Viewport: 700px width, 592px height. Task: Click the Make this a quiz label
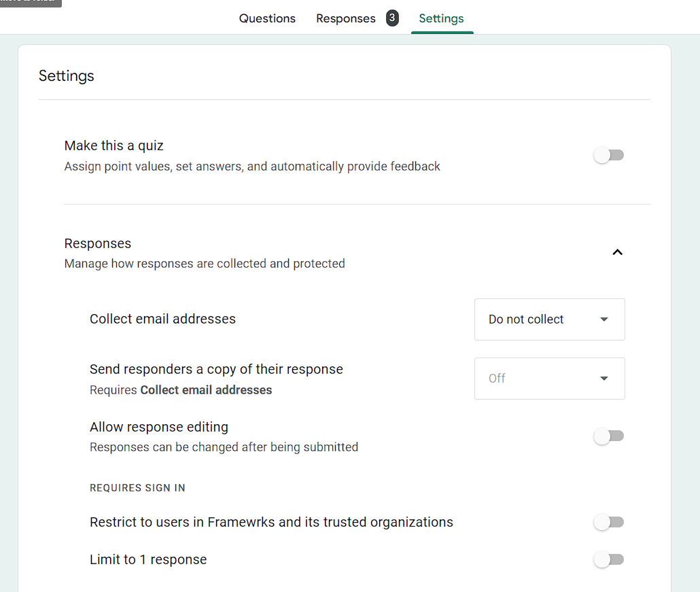(113, 145)
